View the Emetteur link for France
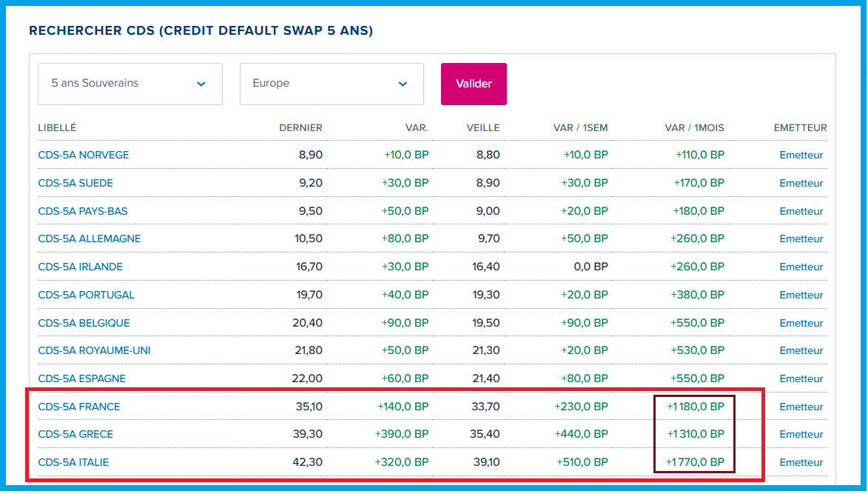868x494 pixels. [x=801, y=407]
